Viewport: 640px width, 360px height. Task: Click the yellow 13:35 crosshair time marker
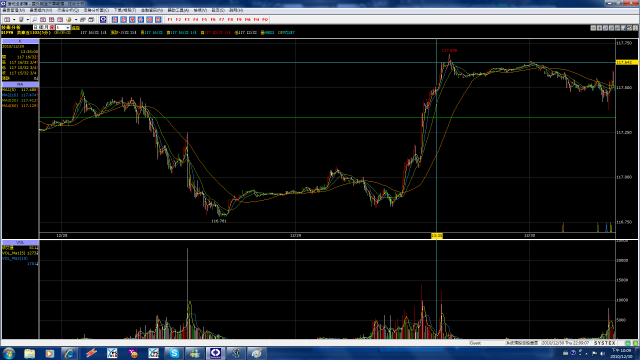437,236
